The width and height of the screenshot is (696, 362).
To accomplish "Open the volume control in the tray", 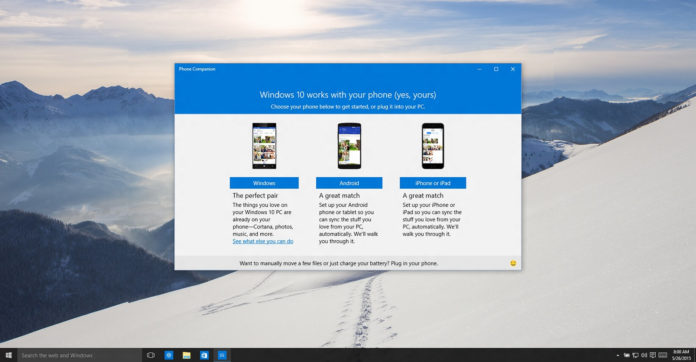I will click(x=644, y=355).
